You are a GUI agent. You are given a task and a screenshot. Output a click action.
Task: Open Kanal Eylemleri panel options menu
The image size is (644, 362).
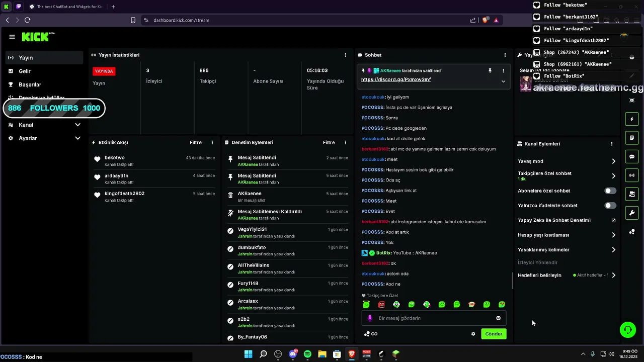[x=612, y=144]
